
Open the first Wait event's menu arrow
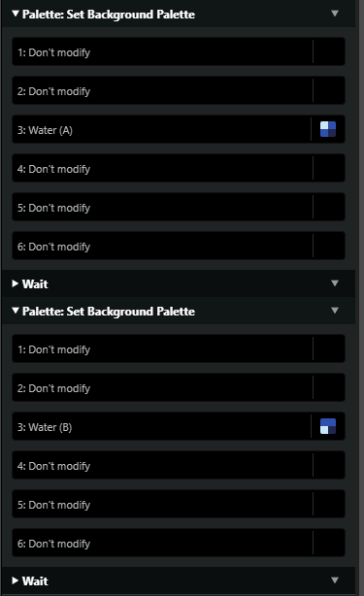coord(334,283)
